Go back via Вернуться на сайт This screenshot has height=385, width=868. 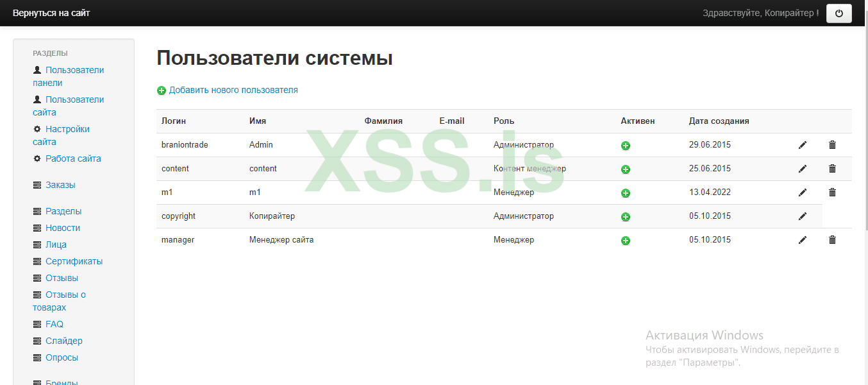pyautogui.click(x=51, y=13)
